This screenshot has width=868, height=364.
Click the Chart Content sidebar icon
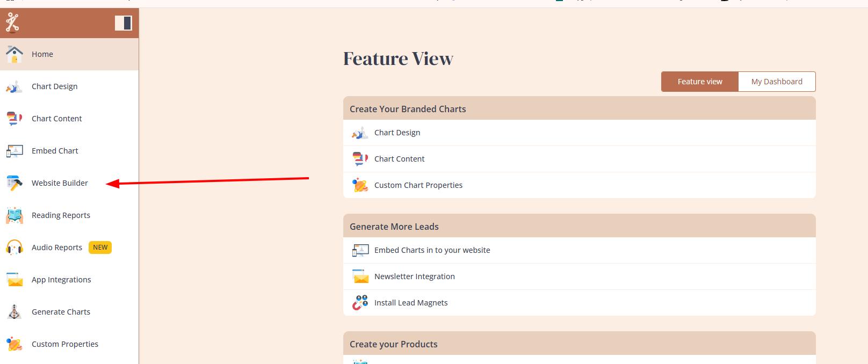coord(15,119)
